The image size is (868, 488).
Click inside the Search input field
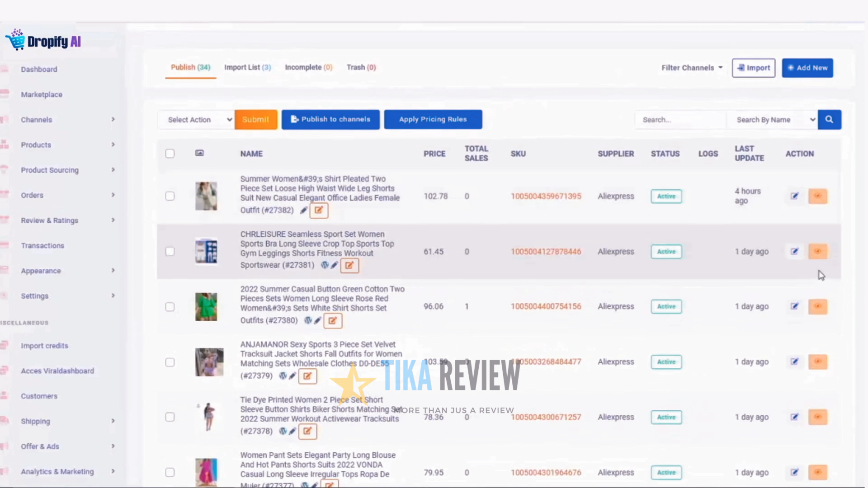click(x=680, y=119)
